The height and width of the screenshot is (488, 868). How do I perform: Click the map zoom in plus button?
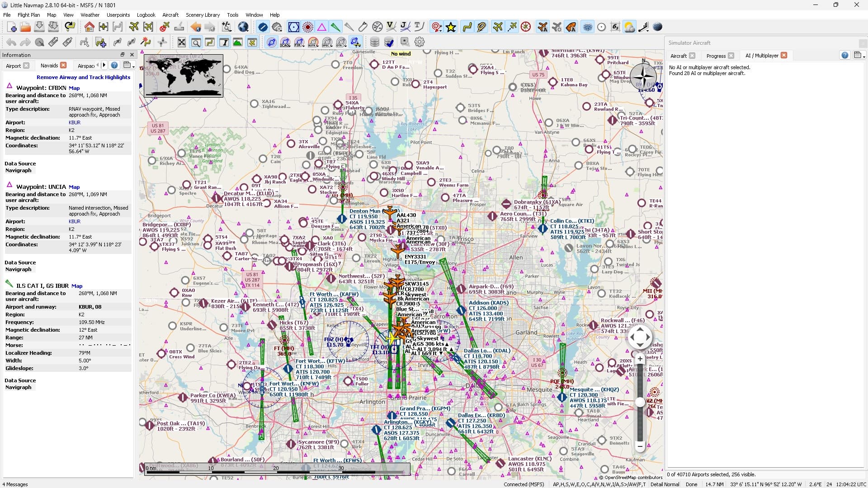pos(640,359)
